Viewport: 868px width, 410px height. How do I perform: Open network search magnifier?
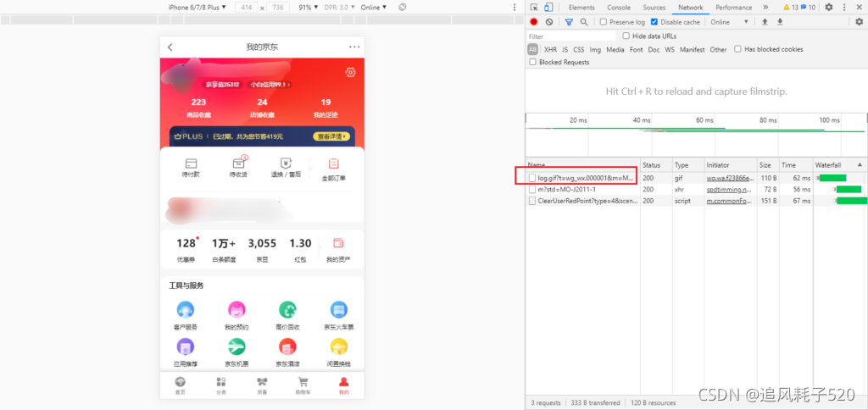click(x=583, y=22)
